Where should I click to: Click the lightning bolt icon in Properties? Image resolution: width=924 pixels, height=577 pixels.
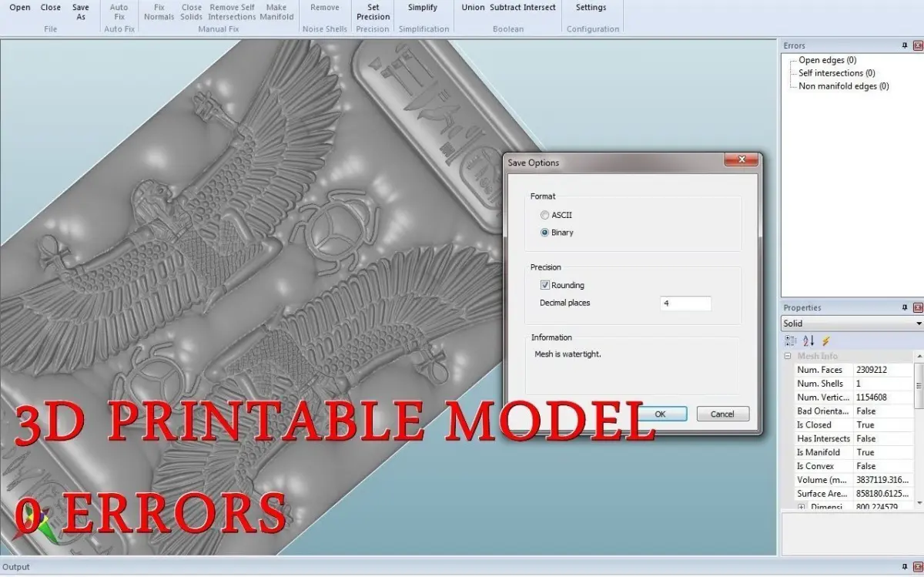pyautogui.click(x=826, y=340)
